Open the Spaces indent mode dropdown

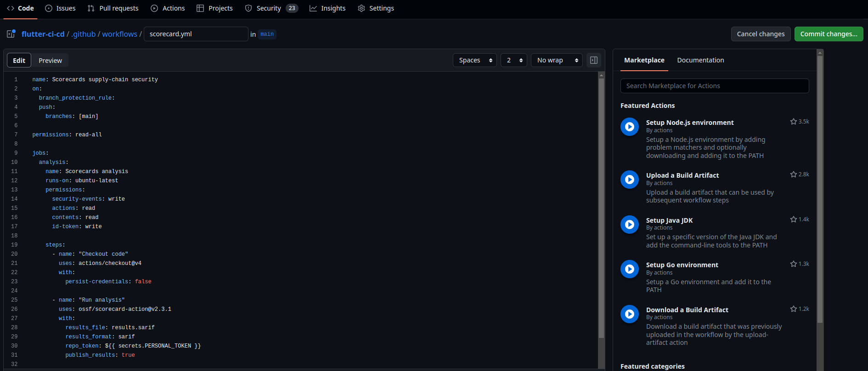(x=475, y=60)
